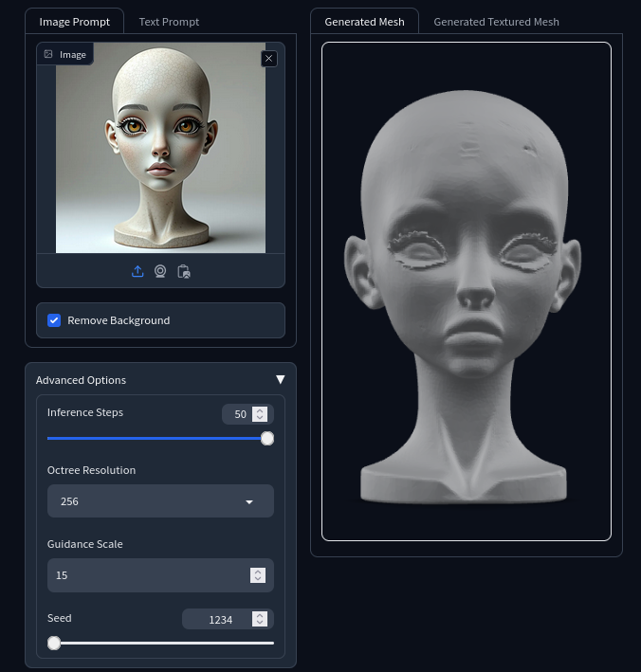Remove the uploaded image with the X button
The height and width of the screenshot is (672, 641).
269,59
